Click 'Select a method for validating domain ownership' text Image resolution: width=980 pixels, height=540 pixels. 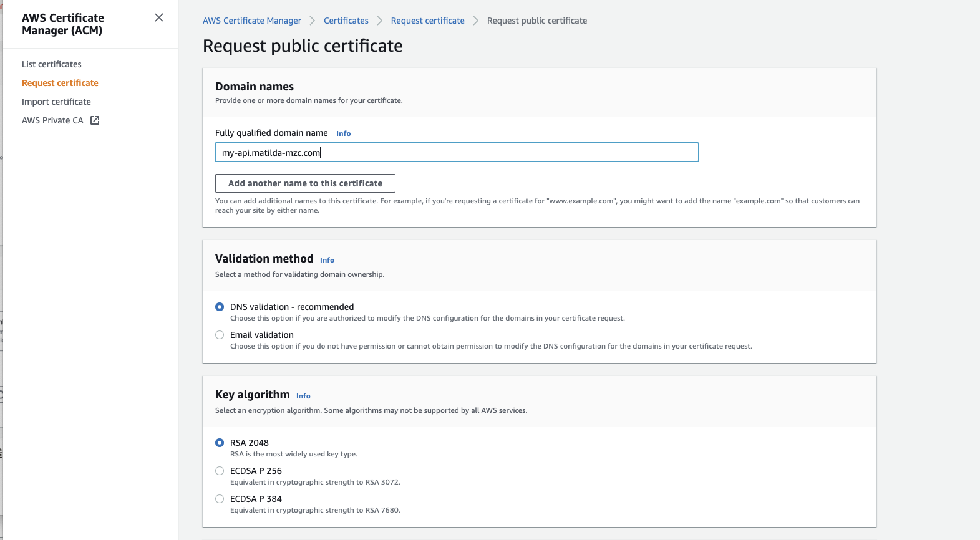299,274
